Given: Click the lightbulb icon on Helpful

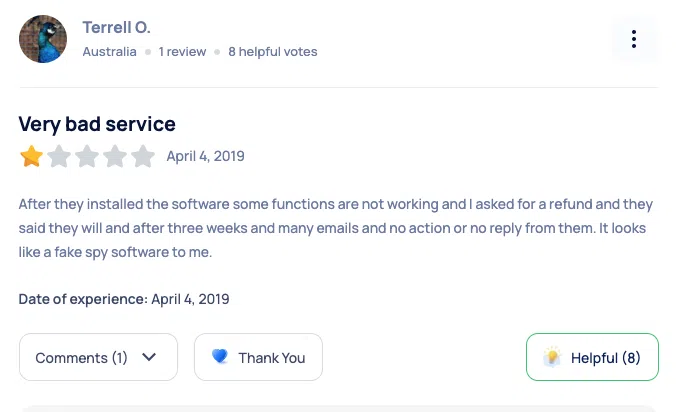Looking at the screenshot, I should pyautogui.click(x=551, y=357).
